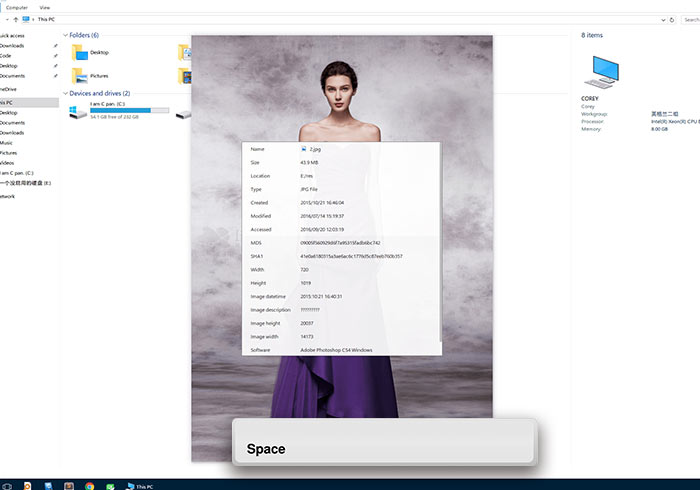Screen dimensions: 700x490
Task: Open the Chinese-named (E:) drive in the sidebar
Action: pyautogui.click(x=25, y=183)
